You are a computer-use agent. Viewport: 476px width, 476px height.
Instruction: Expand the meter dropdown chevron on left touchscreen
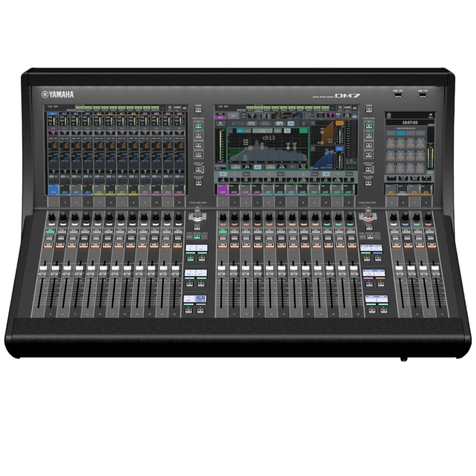coord(163,108)
